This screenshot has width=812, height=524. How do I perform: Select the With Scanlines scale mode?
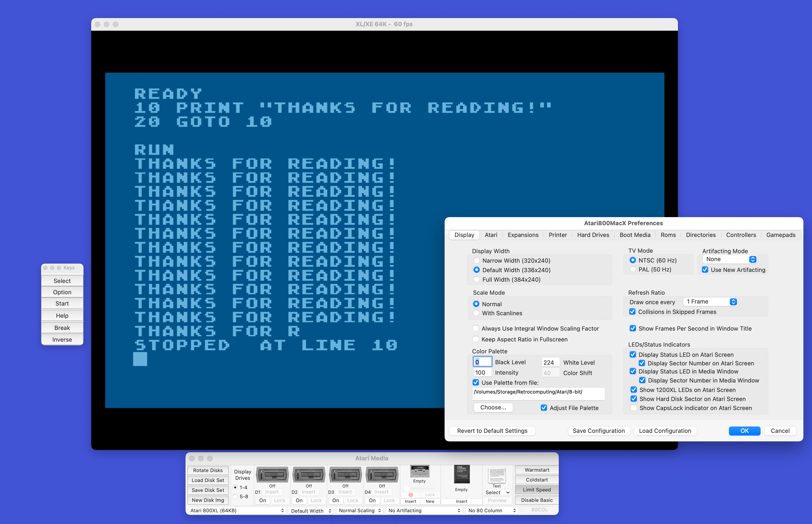point(476,313)
